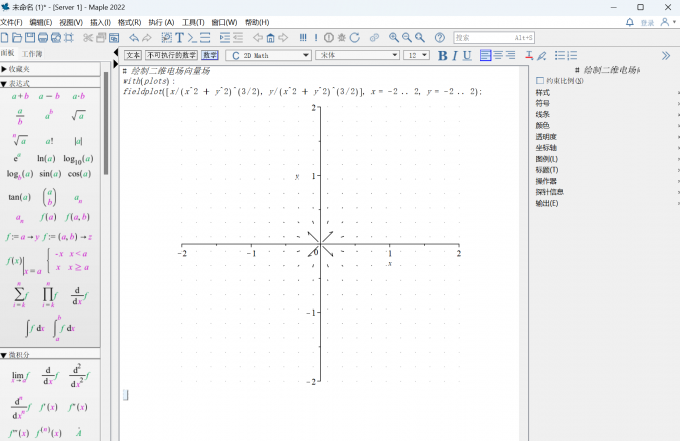The height and width of the screenshot is (441, 680).
Task: Zoom out using the magnifier minus icon
Action: click(407, 38)
